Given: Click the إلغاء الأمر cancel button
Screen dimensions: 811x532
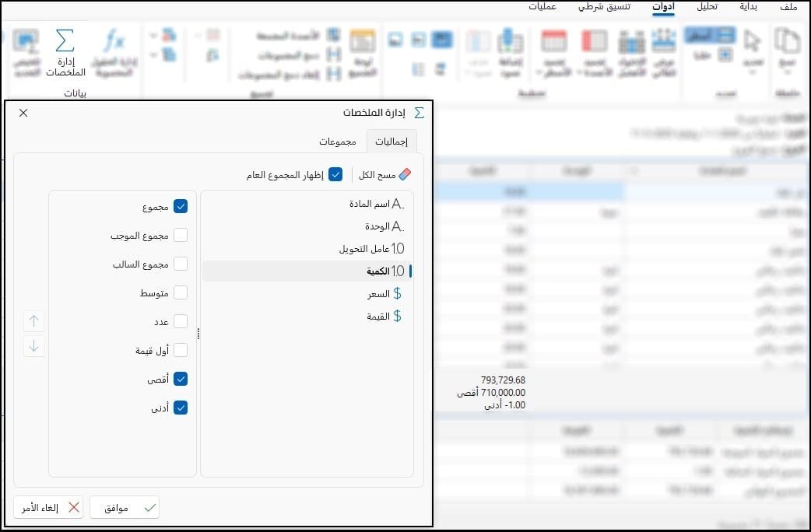Looking at the screenshot, I should (48, 508).
